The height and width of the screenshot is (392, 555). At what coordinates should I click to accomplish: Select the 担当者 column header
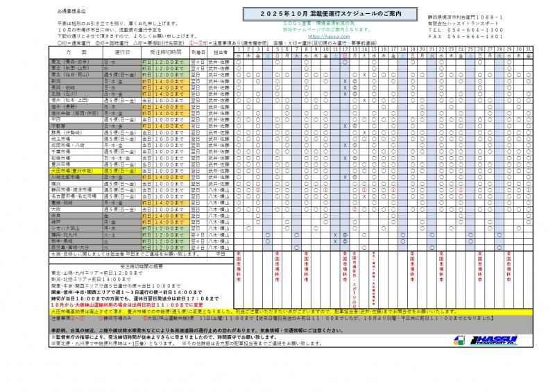point(220,52)
